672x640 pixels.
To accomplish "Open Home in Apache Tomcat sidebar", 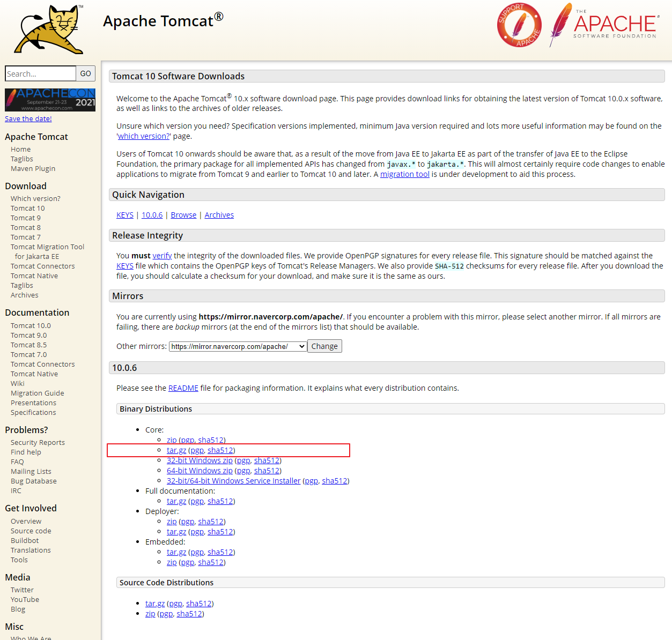I will point(20,149).
